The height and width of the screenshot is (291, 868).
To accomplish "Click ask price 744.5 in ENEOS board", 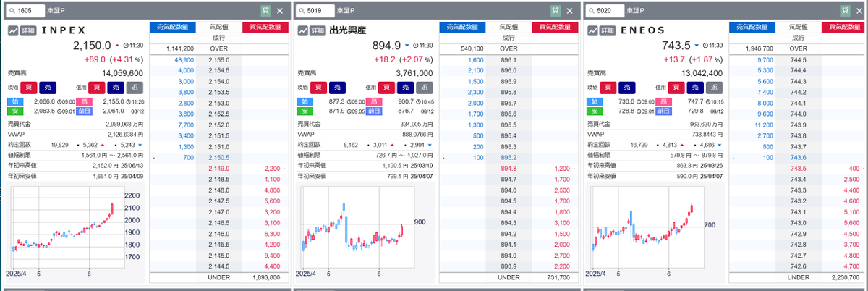I will [799, 59].
